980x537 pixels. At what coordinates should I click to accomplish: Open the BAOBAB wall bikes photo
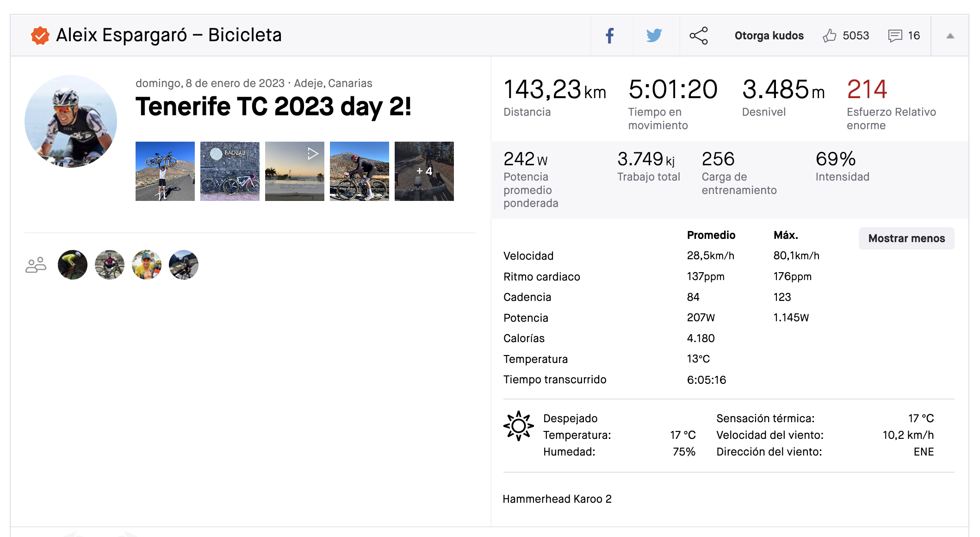click(x=230, y=171)
